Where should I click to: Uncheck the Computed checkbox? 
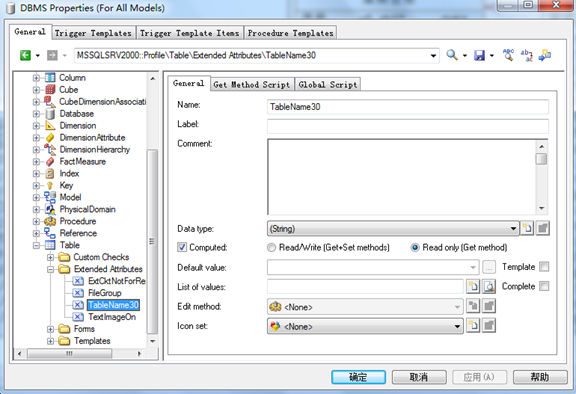[182, 247]
